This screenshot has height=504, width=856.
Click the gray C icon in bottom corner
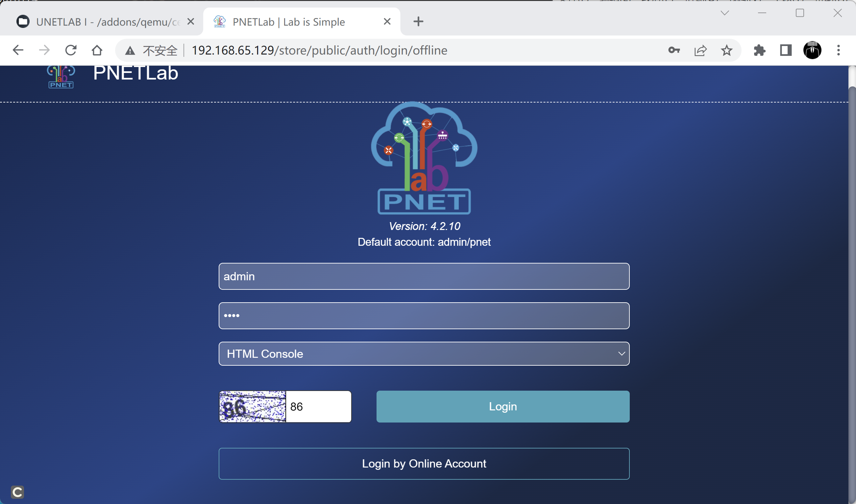[x=17, y=492]
